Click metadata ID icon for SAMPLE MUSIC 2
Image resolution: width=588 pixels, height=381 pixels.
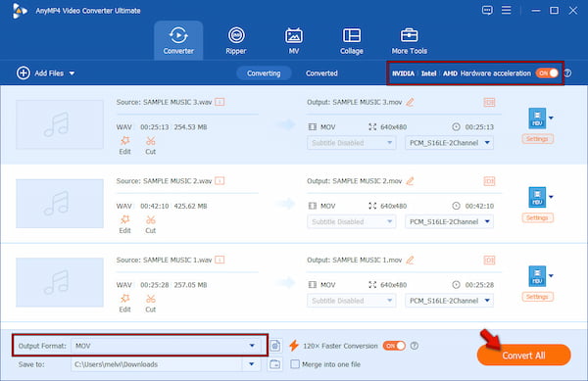click(x=489, y=181)
